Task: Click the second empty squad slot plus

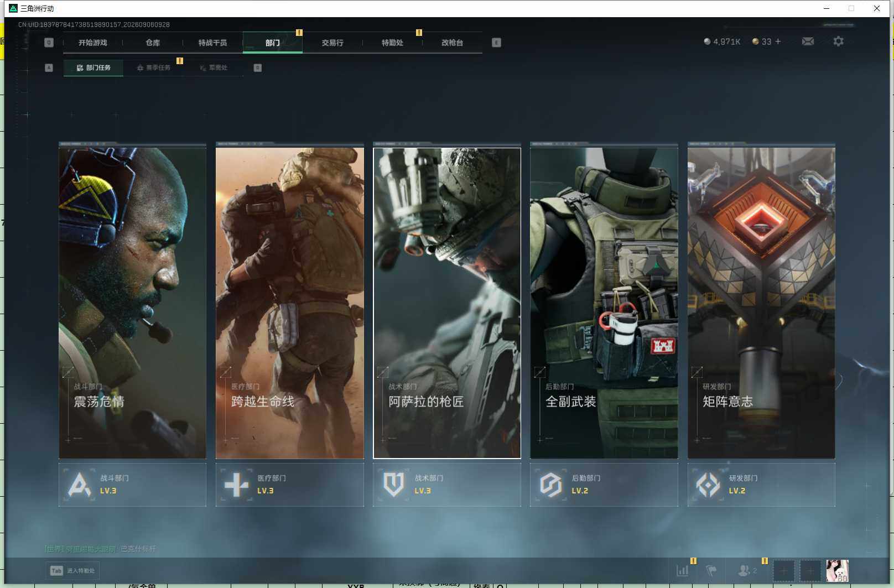Action: [x=810, y=571]
